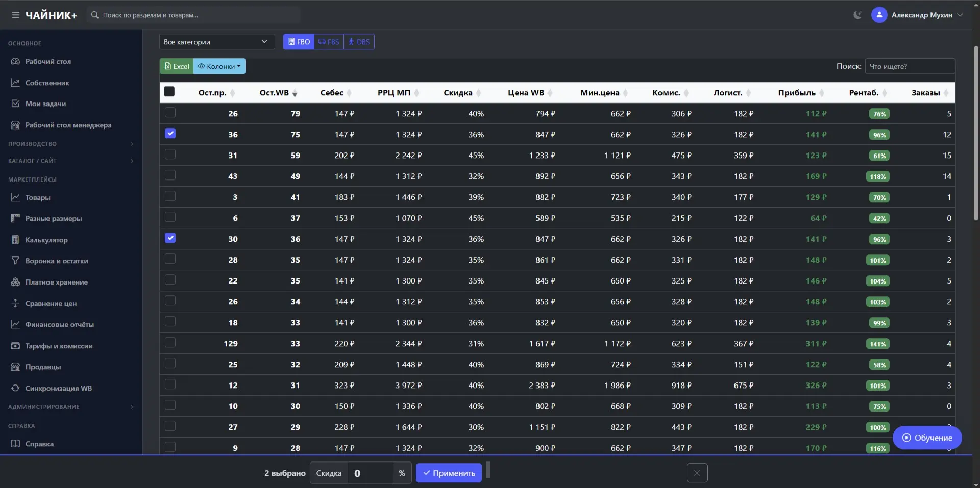Click the Рабочий стол менеджера icon
980x488 pixels.
coord(15,125)
